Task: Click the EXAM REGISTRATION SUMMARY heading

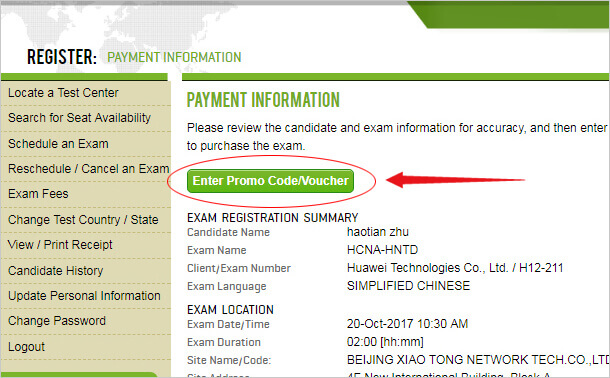Action: pos(272,217)
